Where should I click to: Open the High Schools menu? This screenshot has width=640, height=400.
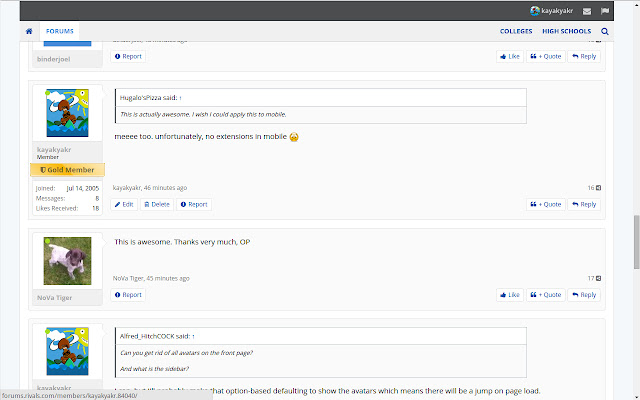pyautogui.click(x=567, y=31)
